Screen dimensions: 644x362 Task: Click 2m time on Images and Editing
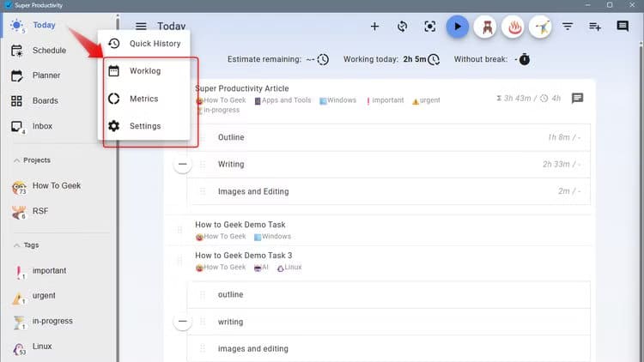coord(569,191)
